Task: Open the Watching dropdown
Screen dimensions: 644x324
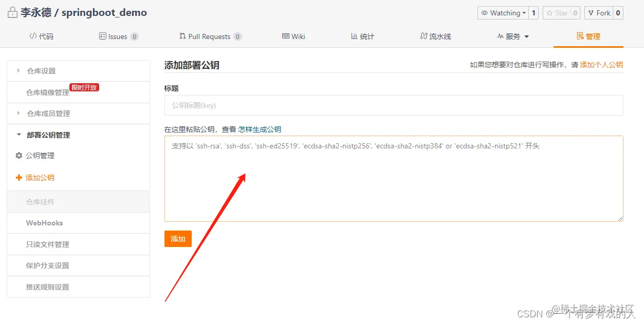Action: coord(503,13)
